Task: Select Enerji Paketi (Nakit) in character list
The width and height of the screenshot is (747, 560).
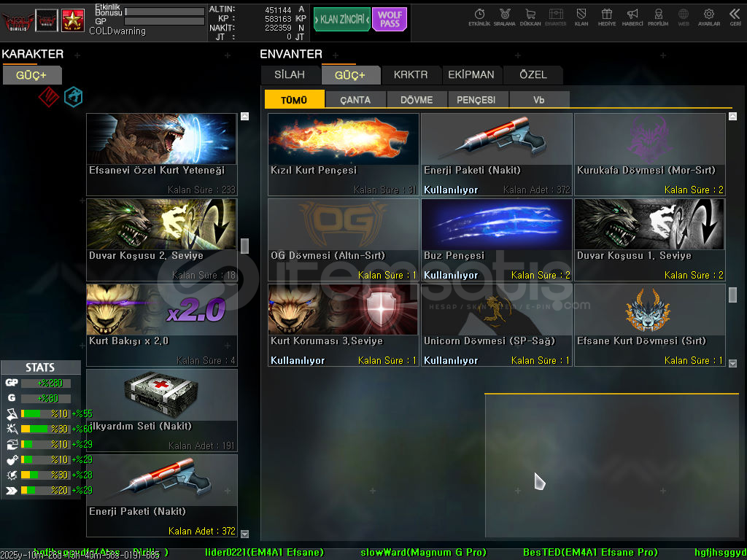Action: click(161, 495)
